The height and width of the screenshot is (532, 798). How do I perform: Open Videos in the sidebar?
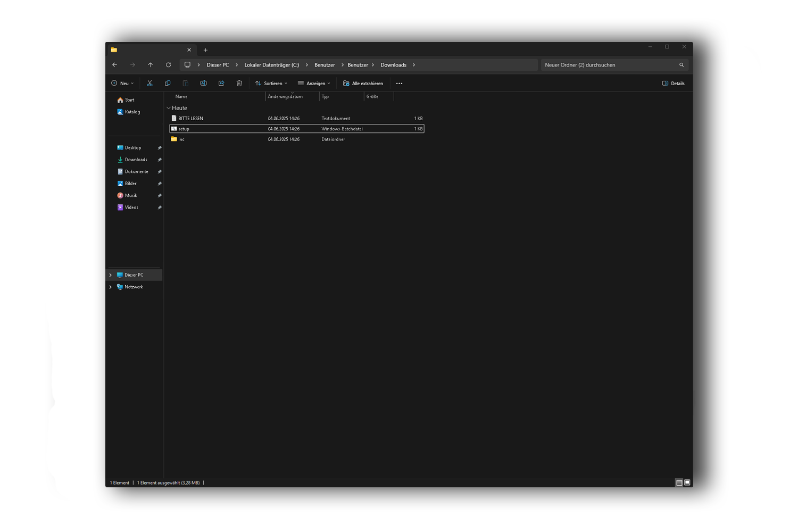tap(128, 207)
